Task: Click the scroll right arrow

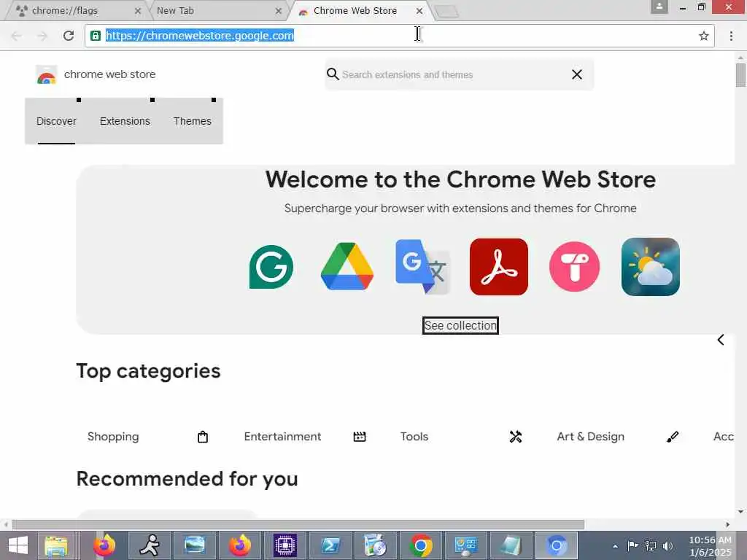Action: pos(727,525)
